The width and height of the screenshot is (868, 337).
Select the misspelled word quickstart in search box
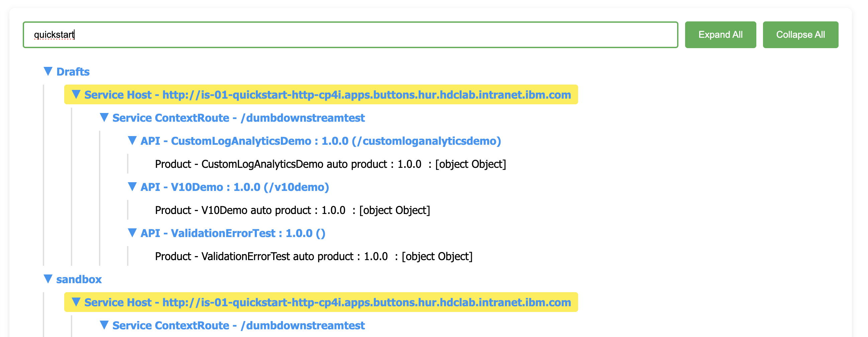coord(54,34)
